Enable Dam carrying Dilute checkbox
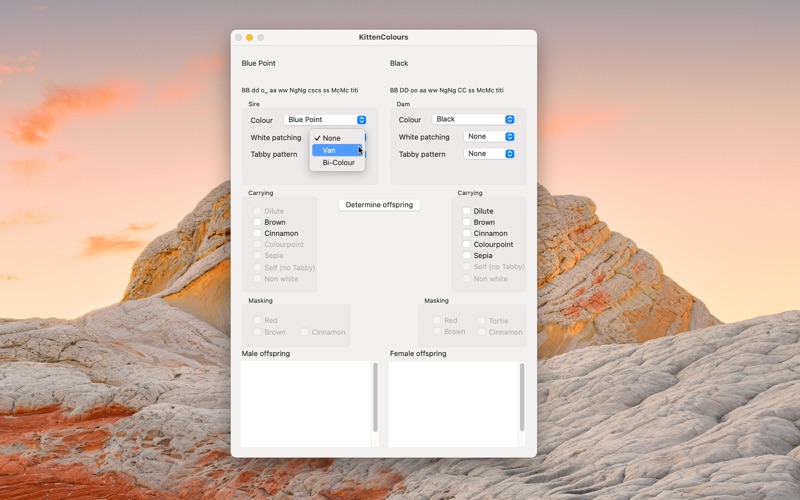Image resolution: width=800 pixels, height=500 pixels. point(466,211)
